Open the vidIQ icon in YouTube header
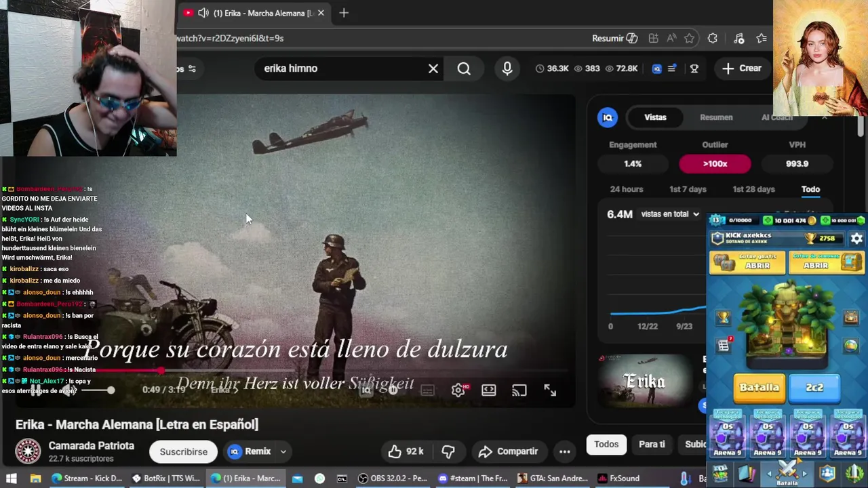This screenshot has height=488, width=868. (x=656, y=68)
